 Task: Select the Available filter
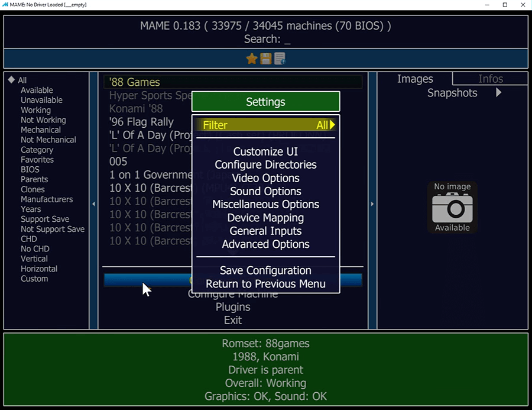point(37,90)
